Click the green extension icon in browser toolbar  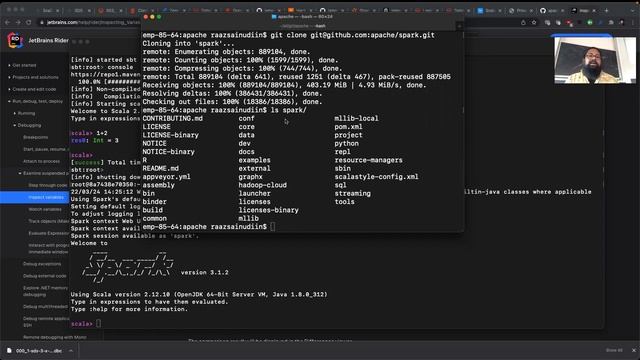(590, 22)
